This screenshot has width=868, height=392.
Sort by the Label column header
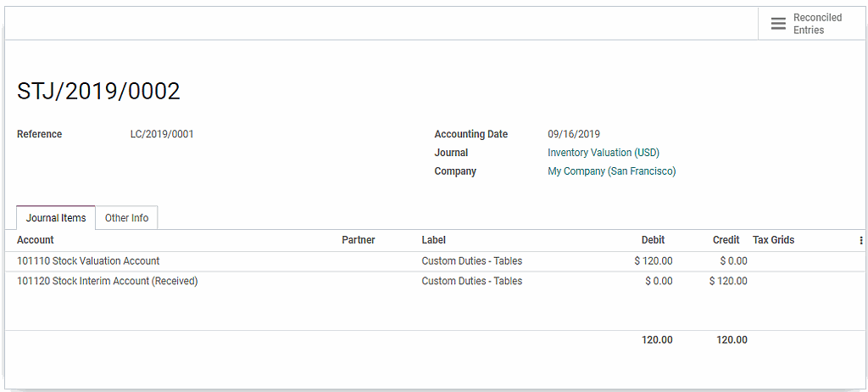[433, 240]
